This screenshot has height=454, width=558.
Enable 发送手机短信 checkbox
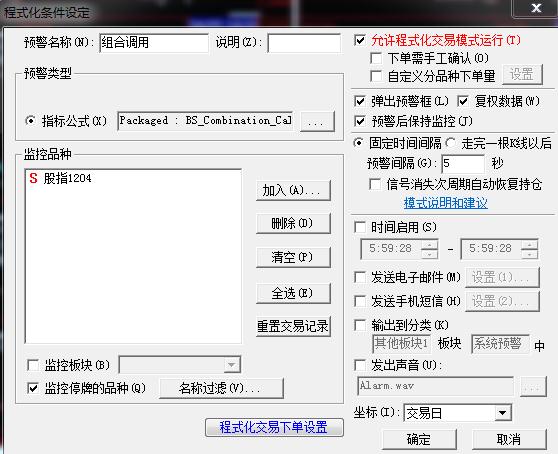click(x=360, y=301)
